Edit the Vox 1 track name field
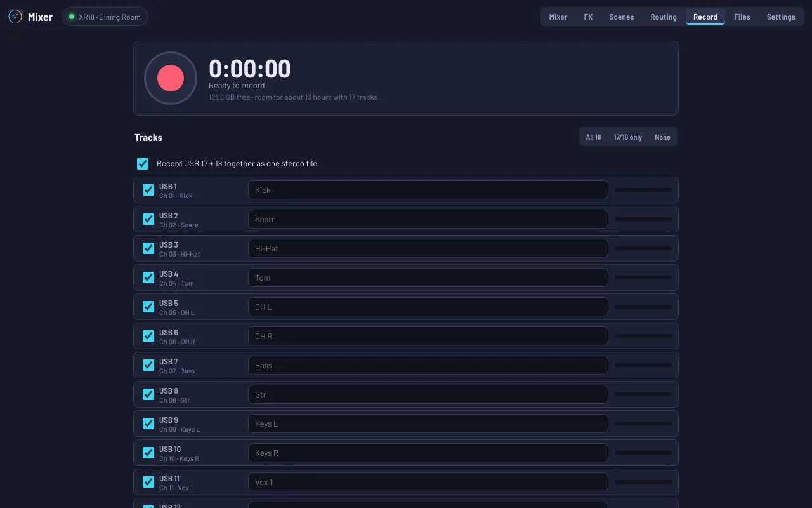The width and height of the screenshot is (812, 508). click(x=428, y=482)
